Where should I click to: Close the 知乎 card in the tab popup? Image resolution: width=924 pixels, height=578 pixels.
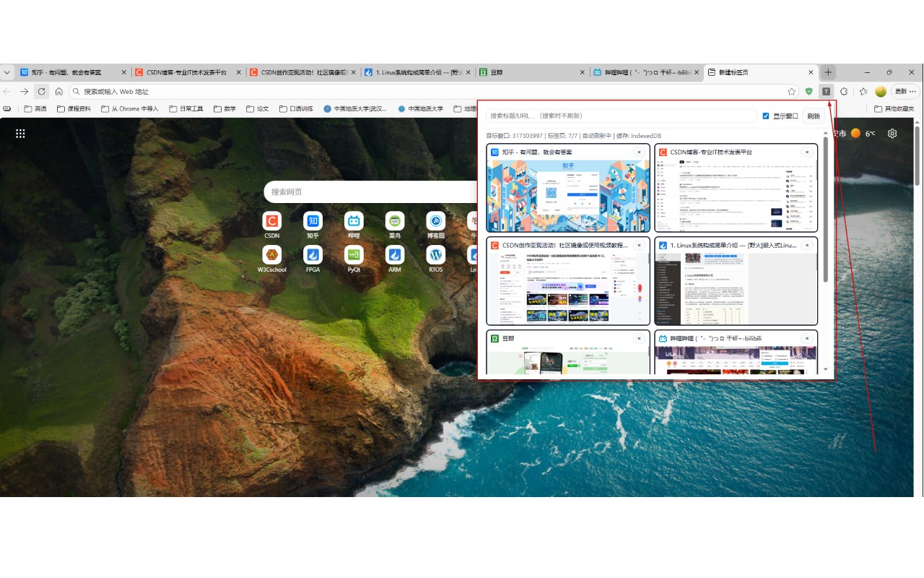coord(639,152)
